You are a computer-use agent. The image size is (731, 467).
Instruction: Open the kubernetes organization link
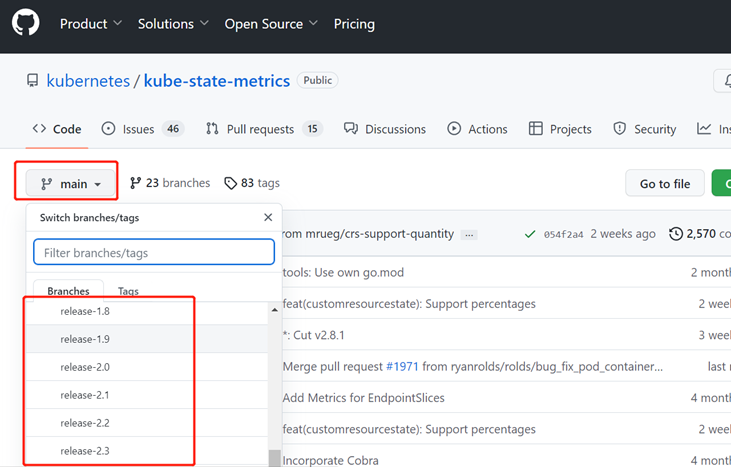(88, 81)
